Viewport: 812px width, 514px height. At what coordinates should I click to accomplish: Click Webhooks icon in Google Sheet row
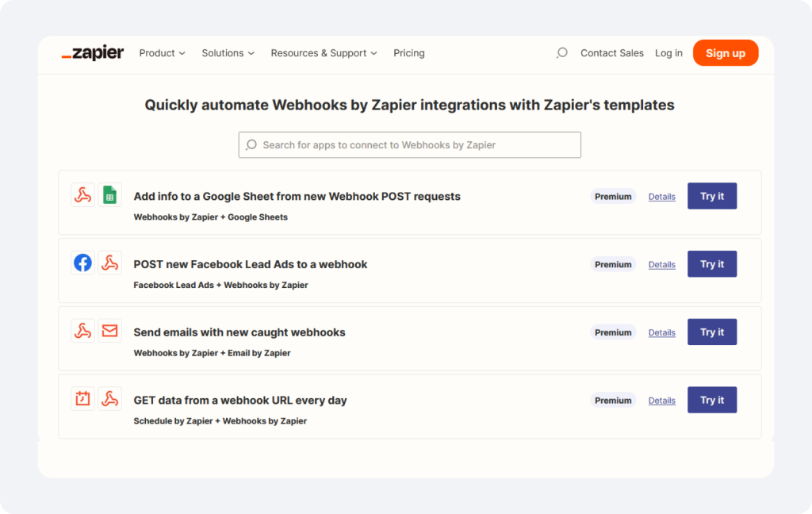(82, 195)
